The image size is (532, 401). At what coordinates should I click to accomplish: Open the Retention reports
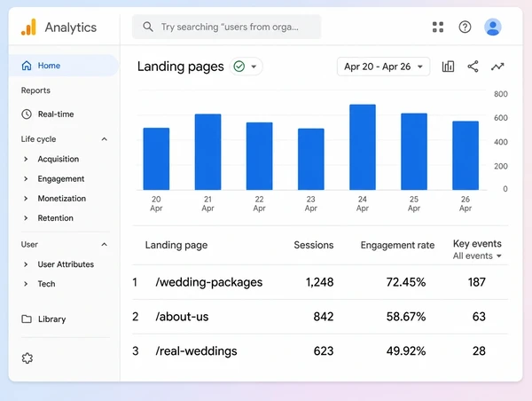coord(55,218)
